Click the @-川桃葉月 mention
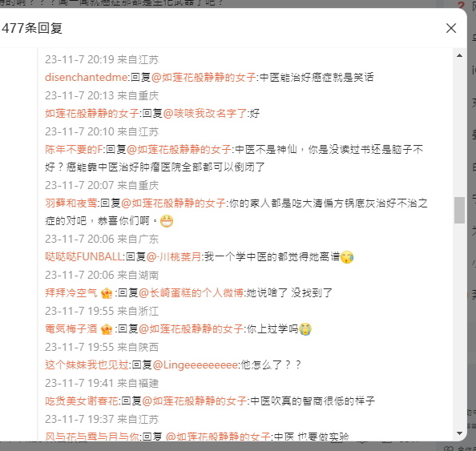476x451 pixels. coord(174,257)
